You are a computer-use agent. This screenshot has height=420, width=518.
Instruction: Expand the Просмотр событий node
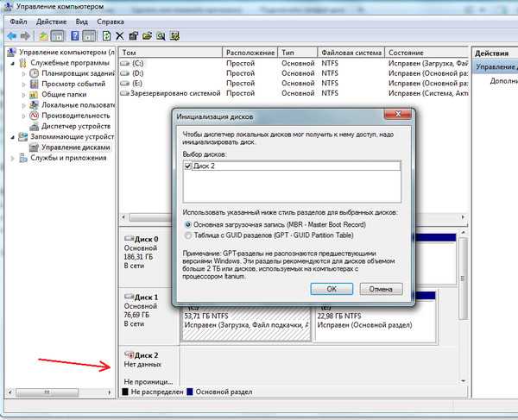(x=23, y=85)
